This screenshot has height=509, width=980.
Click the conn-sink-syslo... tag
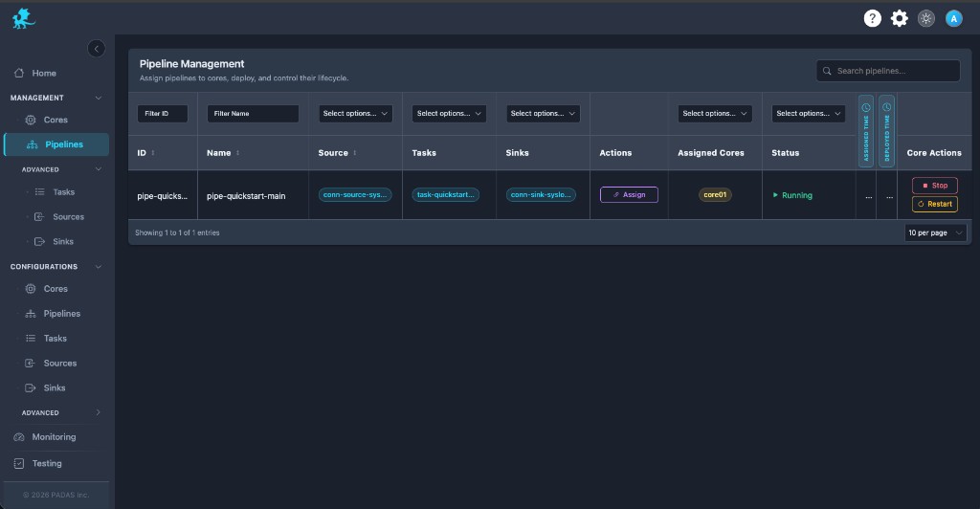tap(541, 195)
